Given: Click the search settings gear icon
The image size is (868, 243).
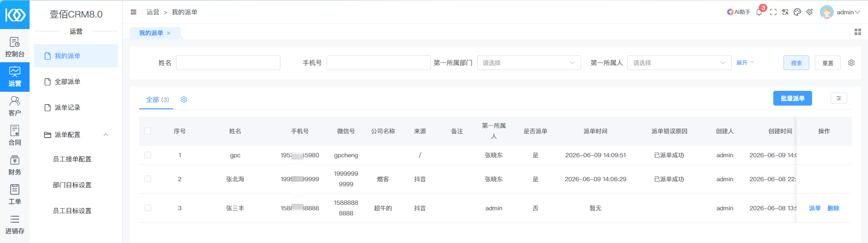Looking at the screenshot, I should (x=851, y=63).
